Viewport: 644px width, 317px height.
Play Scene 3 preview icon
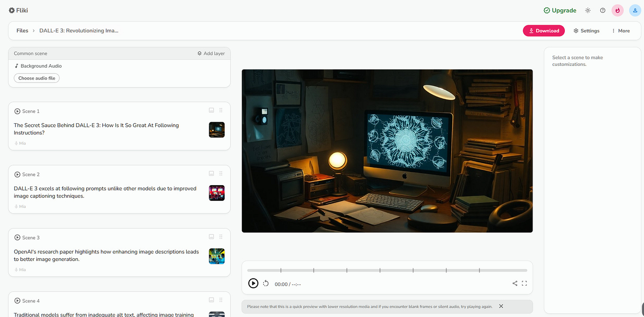(17, 238)
